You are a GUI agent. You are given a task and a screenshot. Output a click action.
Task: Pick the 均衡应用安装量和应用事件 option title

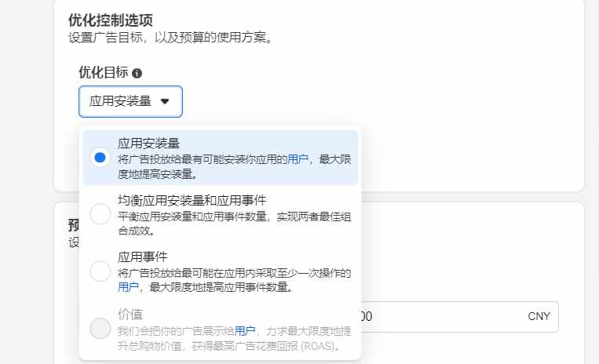(192, 200)
